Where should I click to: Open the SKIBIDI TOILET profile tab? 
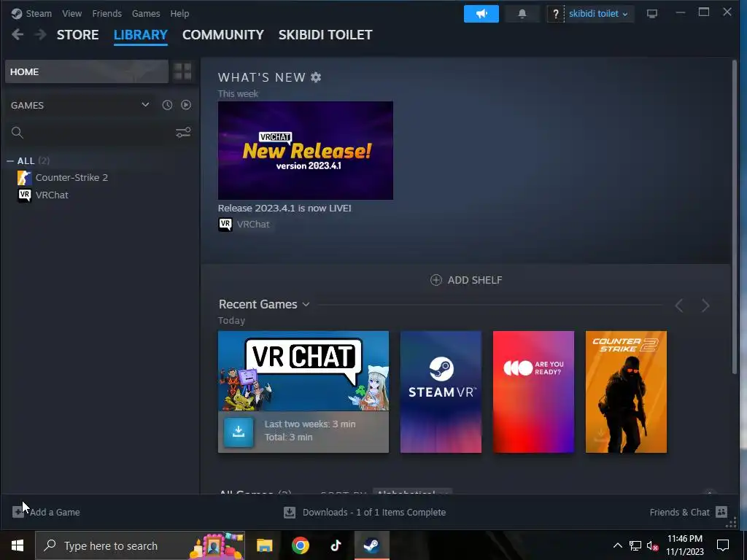click(325, 35)
